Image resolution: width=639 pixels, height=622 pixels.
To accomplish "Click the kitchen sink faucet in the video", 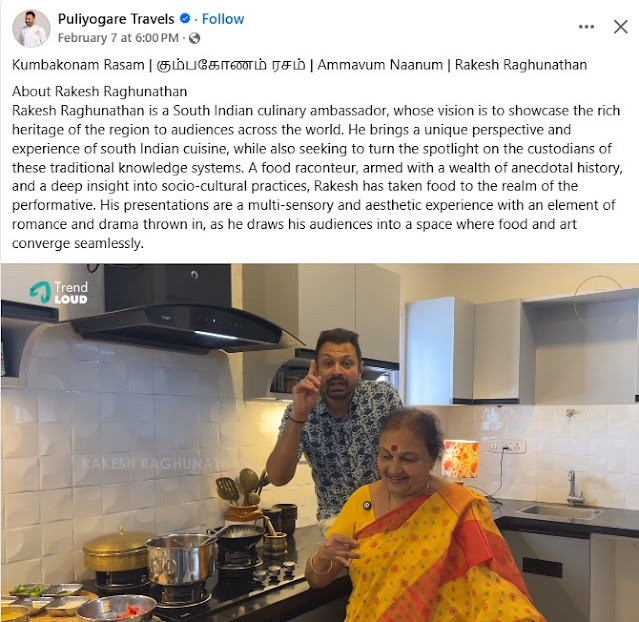I will point(574,488).
